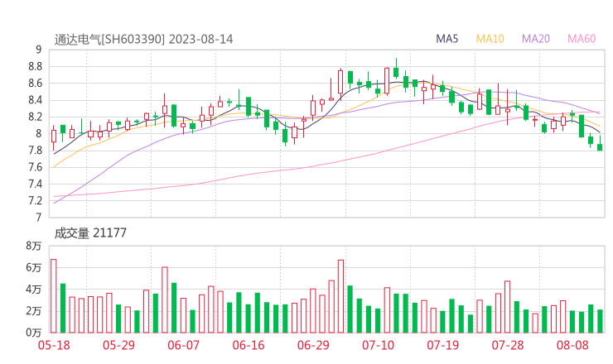Click the MA5 legend label
The height and width of the screenshot is (364, 613).
pos(446,39)
